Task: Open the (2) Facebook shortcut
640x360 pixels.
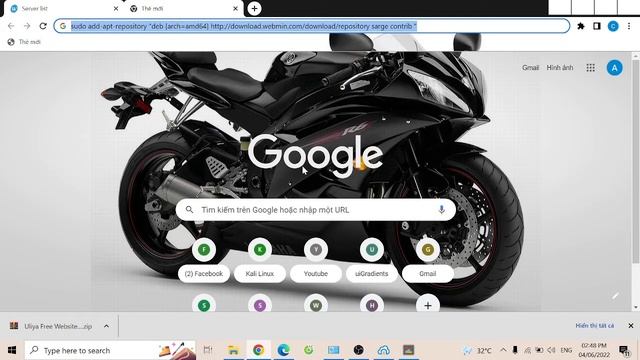Action: [204, 260]
